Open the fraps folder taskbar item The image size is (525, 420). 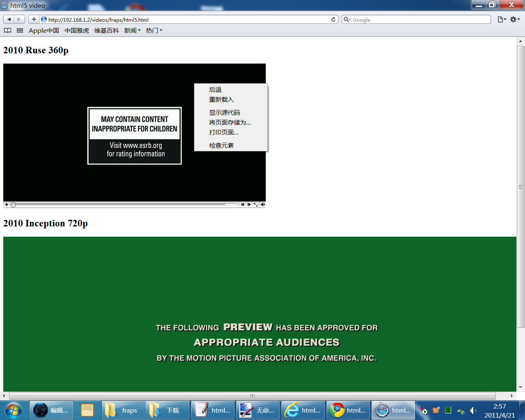123,410
